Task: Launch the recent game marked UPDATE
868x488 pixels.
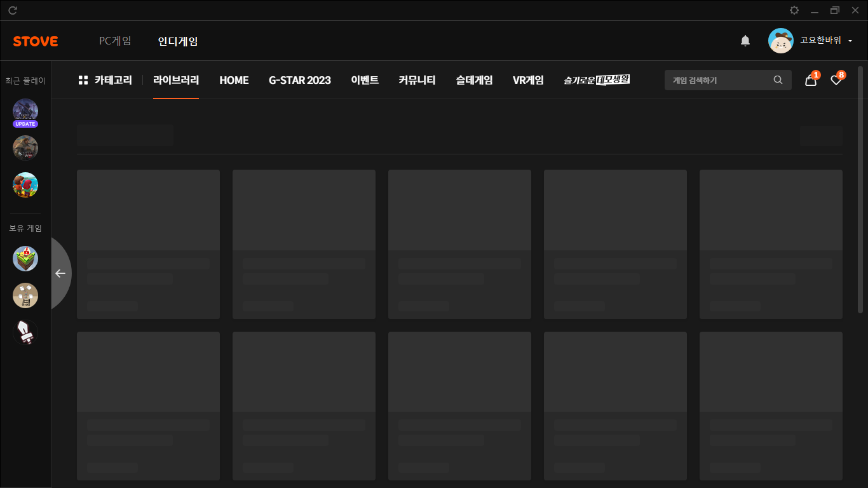Action: click(25, 111)
